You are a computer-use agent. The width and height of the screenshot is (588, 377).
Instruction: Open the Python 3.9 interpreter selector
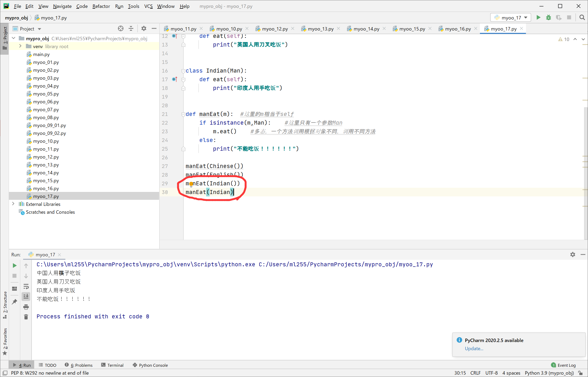point(549,373)
